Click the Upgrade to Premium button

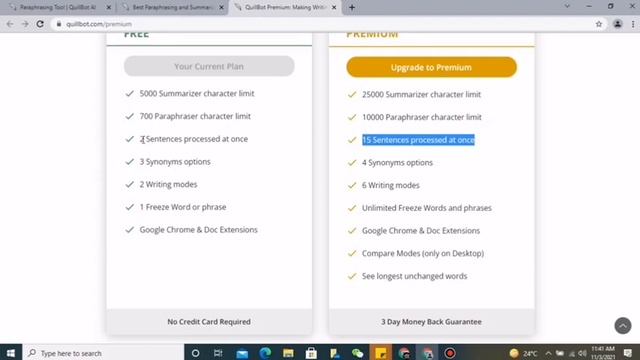[431, 67]
